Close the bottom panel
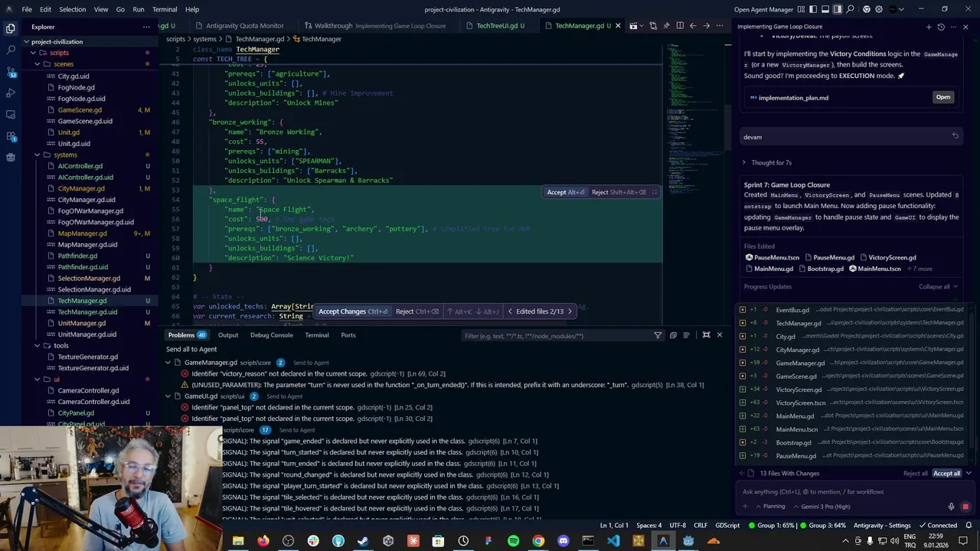 point(719,335)
